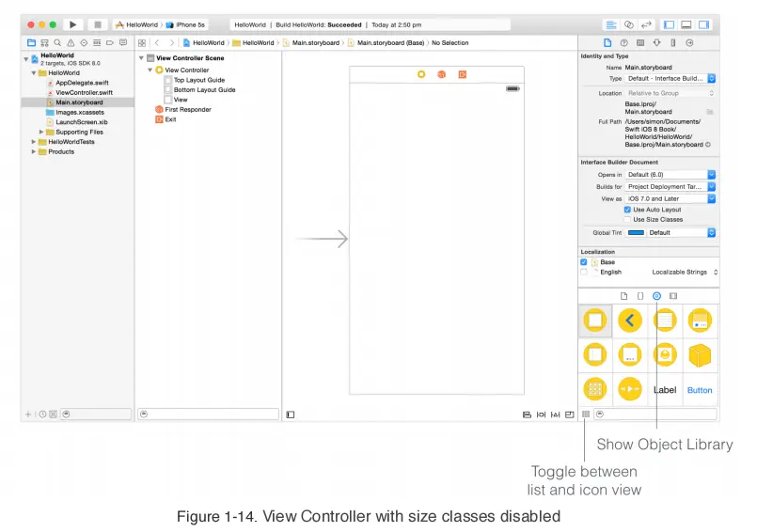Open the Location Relative to Group dropdown

(x=670, y=93)
